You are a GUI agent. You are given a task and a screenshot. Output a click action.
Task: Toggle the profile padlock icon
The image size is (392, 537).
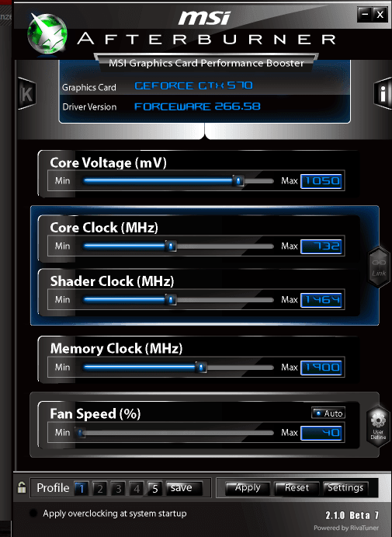22,487
